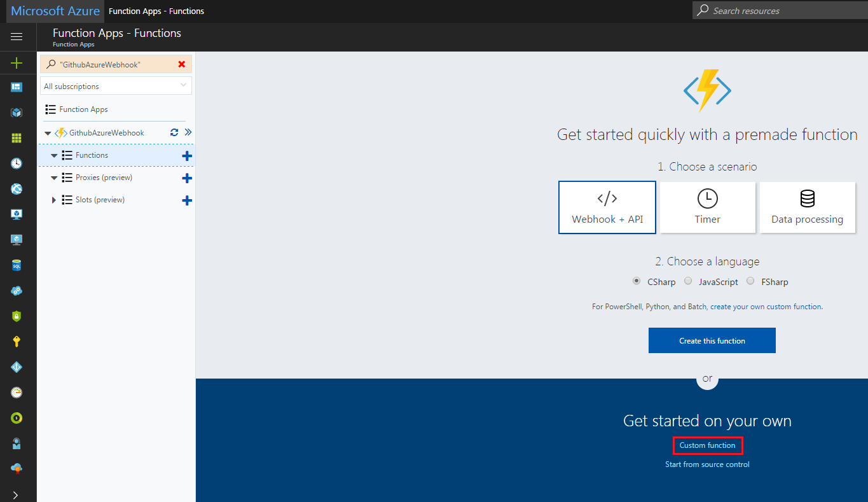Select the CSharp language radio button

point(637,281)
